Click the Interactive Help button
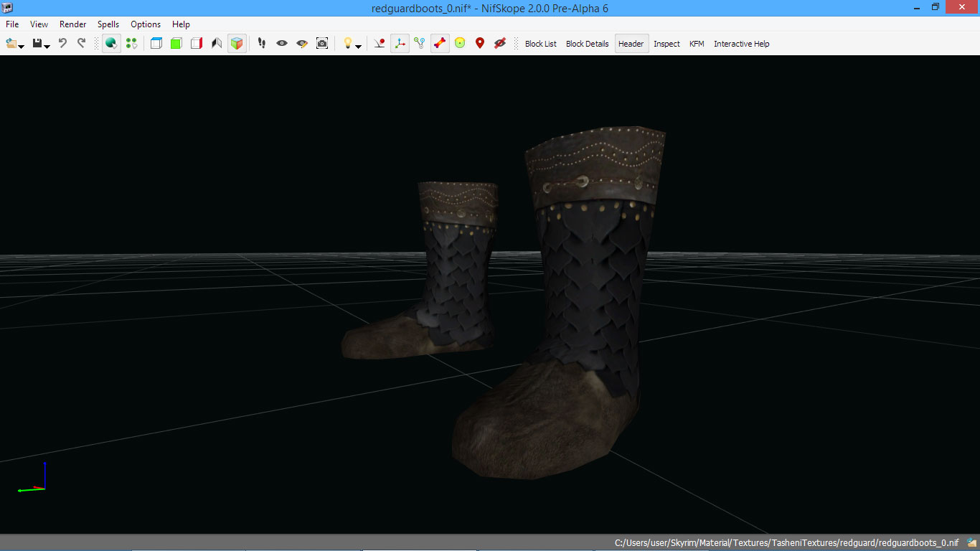Viewport: 980px width, 551px height. click(741, 44)
